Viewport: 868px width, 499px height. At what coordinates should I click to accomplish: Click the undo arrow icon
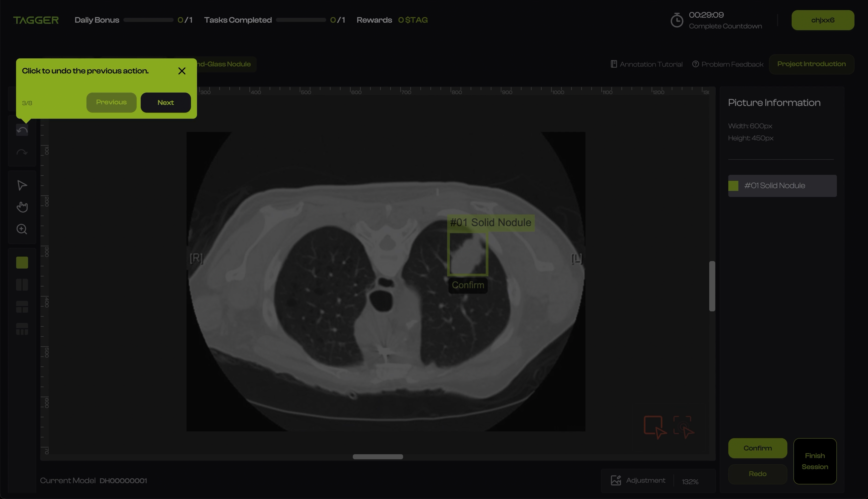pos(22,130)
